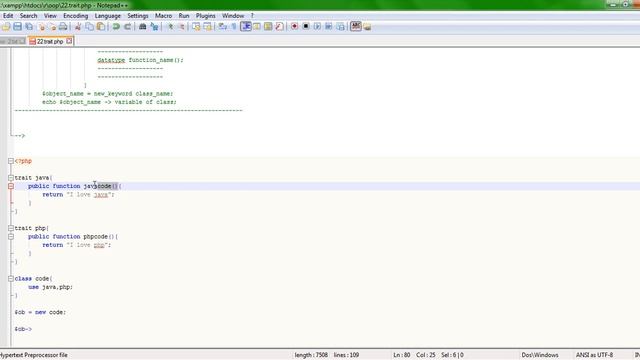Open the Plugins menu
640x360 pixels.
tap(206, 16)
